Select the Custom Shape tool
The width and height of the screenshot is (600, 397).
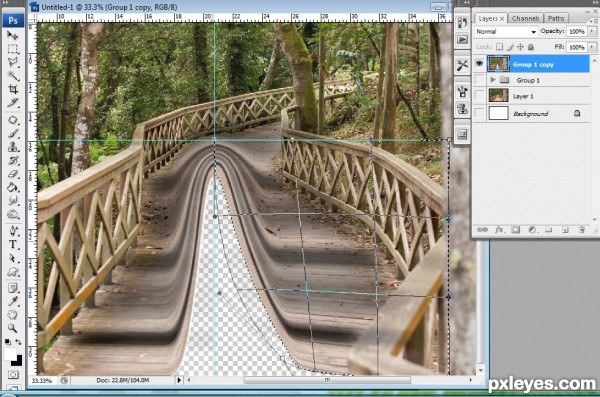tap(13, 271)
